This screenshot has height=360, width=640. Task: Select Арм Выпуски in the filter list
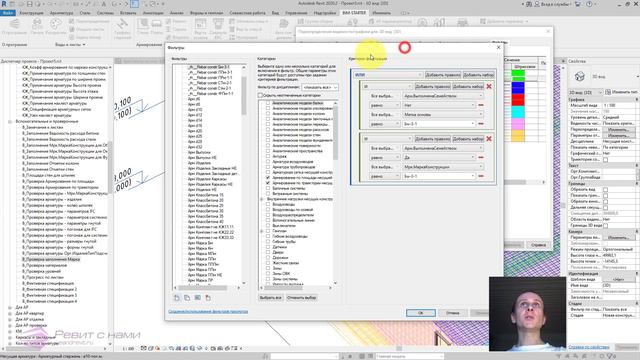coord(199,152)
